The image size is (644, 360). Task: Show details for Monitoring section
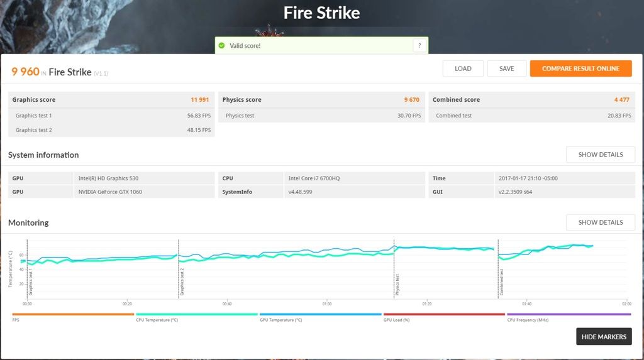pos(601,222)
